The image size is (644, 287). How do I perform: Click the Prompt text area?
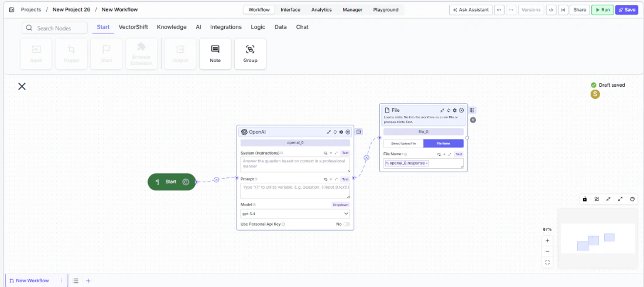pyautogui.click(x=295, y=191)
